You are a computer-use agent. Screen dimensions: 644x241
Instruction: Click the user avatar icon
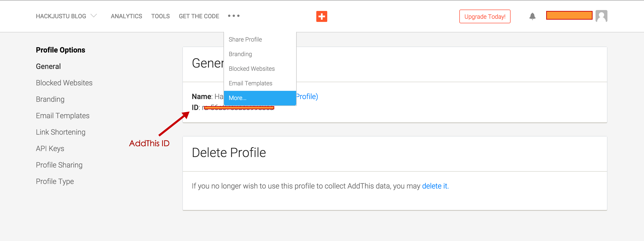(x=601, y=16)
